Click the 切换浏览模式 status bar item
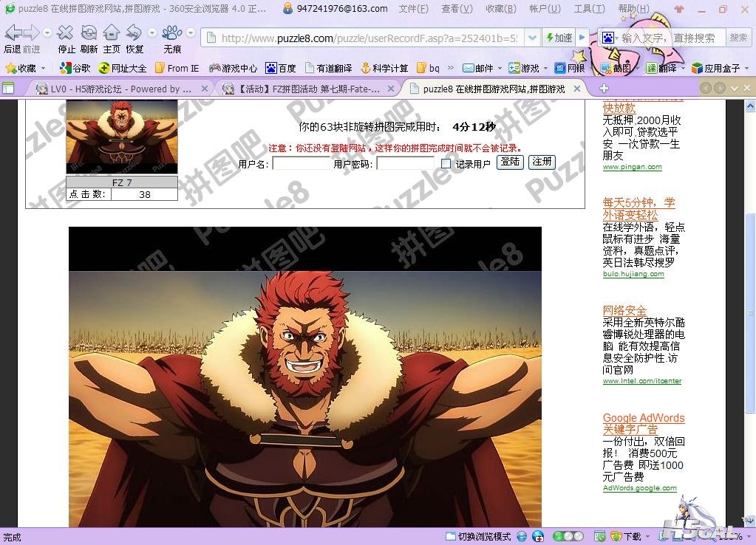This screenshot has height=545, width=756. tap(478, 536)
